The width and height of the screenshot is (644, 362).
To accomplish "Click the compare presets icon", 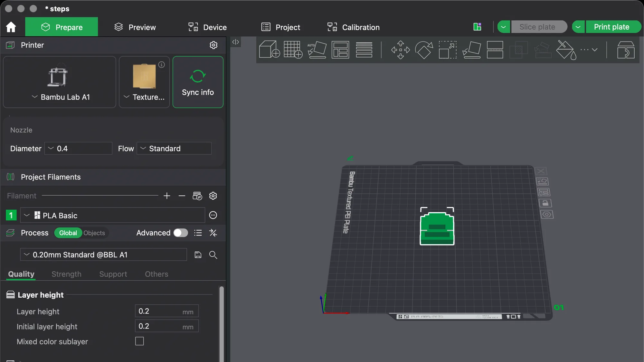I will (x=213, y=233).
